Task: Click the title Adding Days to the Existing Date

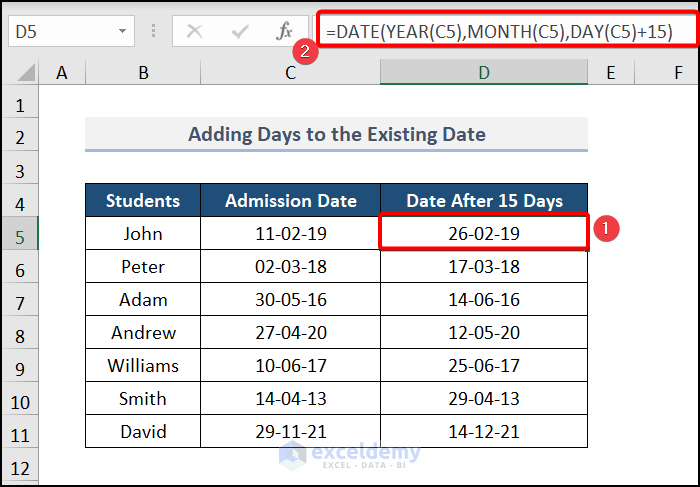Action: 336,134
